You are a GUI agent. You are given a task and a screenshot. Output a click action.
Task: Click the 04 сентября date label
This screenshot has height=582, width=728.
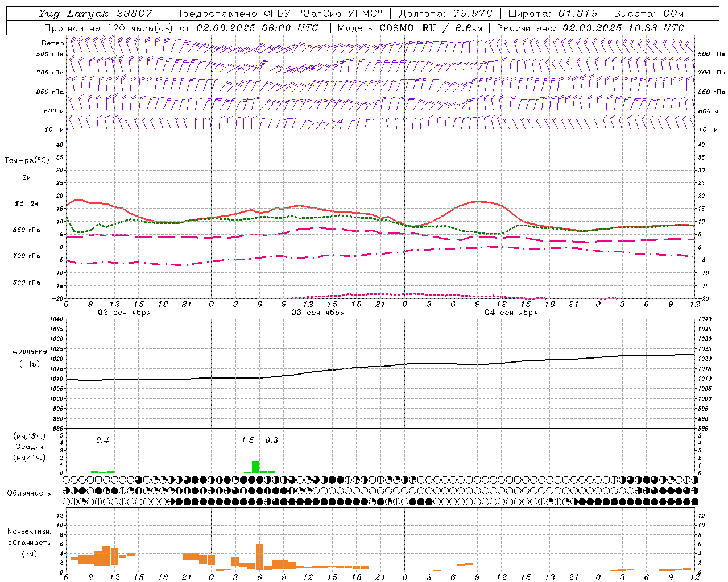click(511, 313)
